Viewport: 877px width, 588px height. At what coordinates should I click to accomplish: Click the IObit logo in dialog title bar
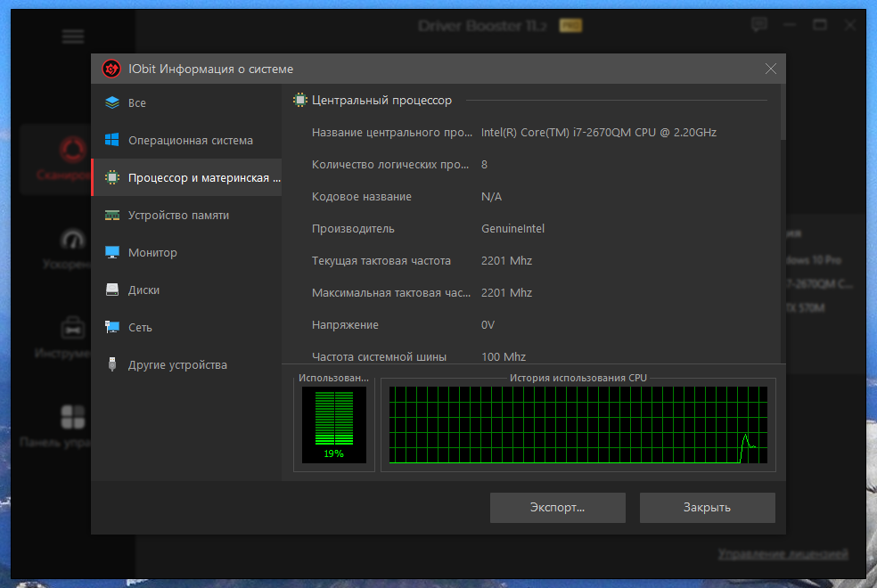point(111,69)
